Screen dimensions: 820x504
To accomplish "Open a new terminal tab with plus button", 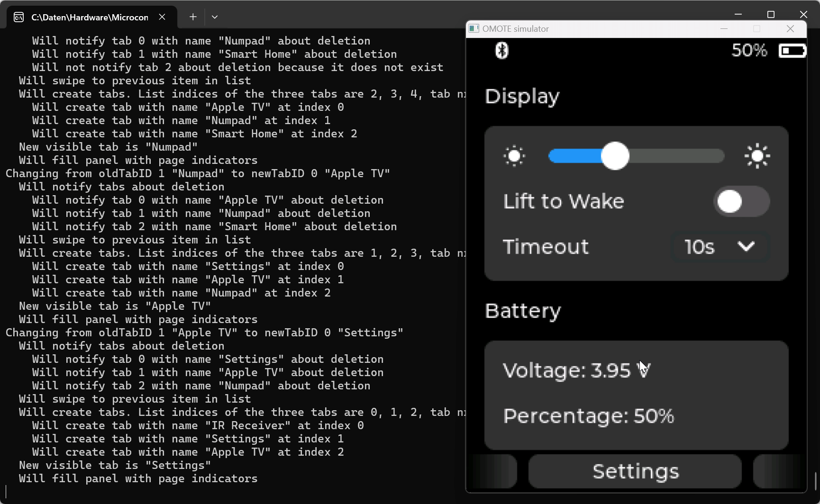I will 193,17.
